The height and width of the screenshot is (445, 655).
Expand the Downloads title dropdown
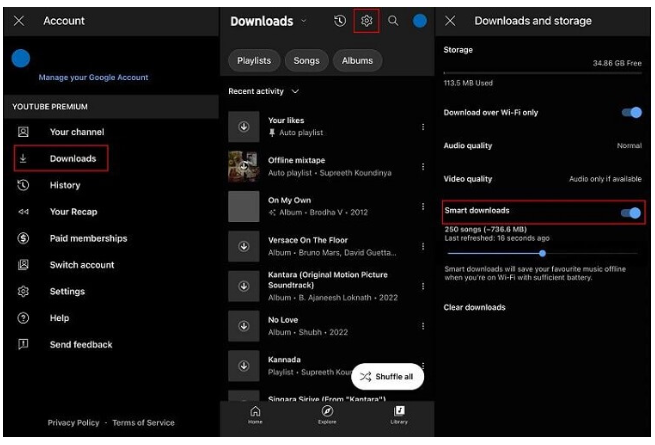coord(303,21)
